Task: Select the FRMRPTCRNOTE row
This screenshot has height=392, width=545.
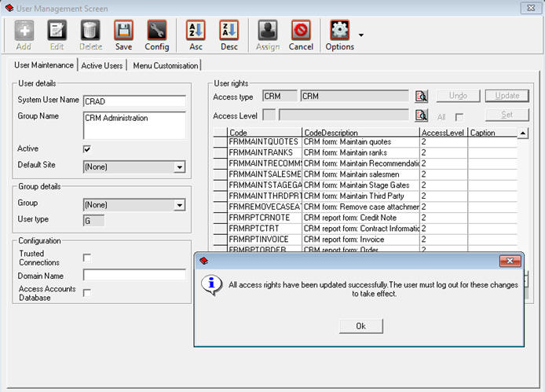Action: [365, 218]
